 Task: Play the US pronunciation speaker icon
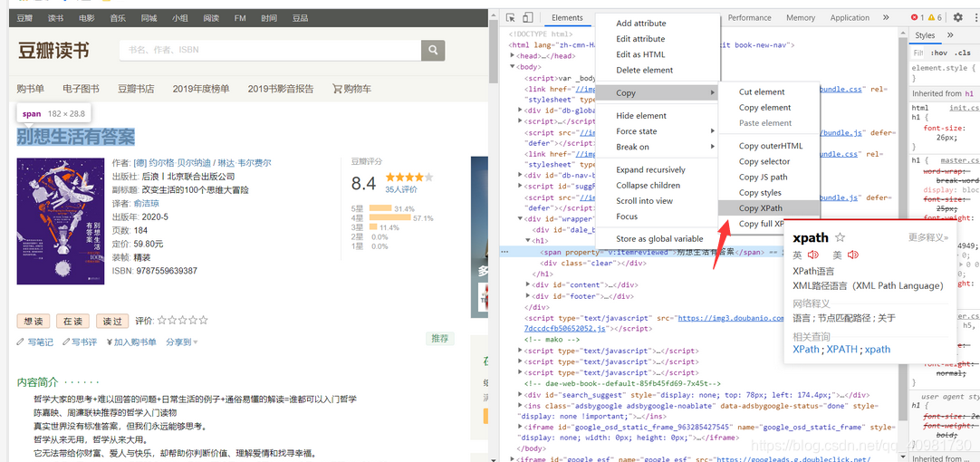[853, 255]
